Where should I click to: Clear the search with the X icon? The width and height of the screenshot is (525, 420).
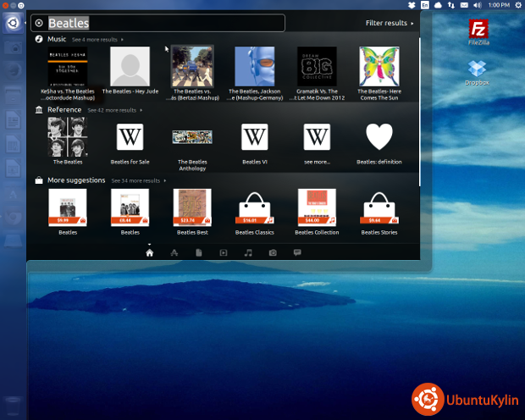click(x=39, y=23)
